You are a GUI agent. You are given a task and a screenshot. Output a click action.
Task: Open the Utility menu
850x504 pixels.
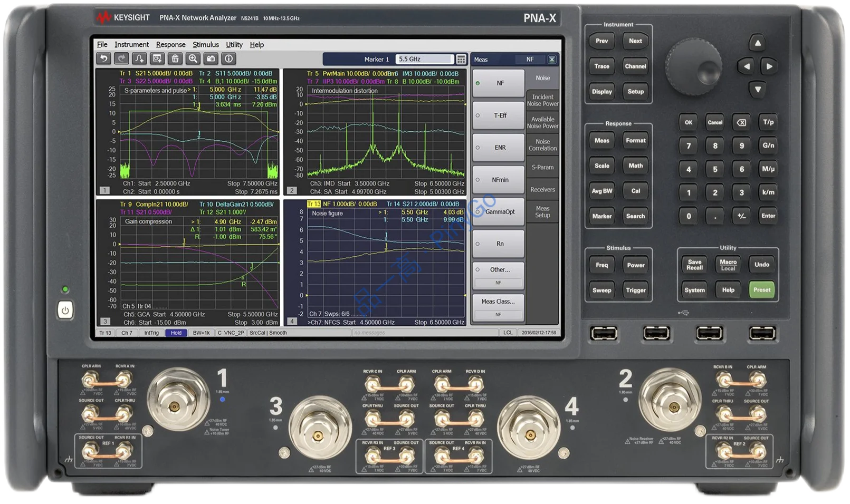[x=234, y=45]
